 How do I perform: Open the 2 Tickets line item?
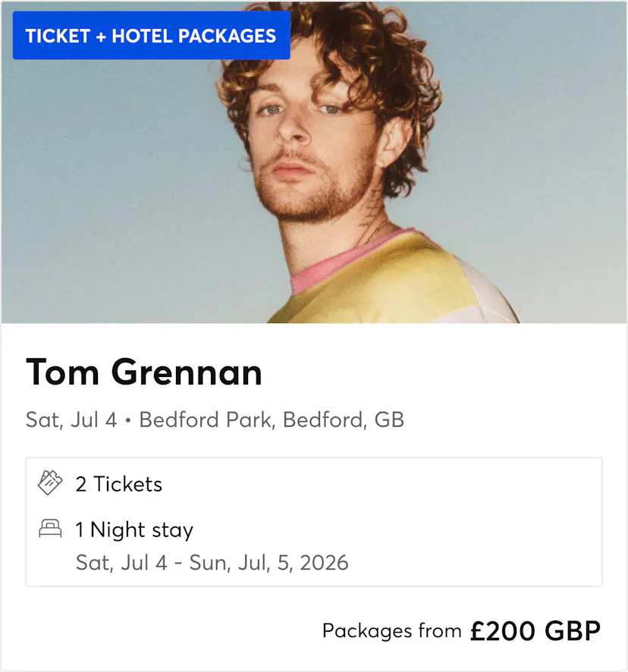(119, 484)
